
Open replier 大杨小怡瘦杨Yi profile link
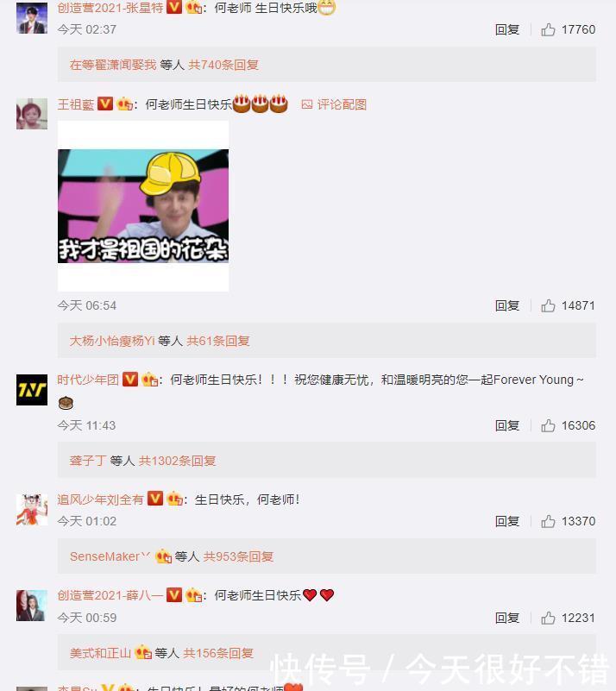[112, 341]
